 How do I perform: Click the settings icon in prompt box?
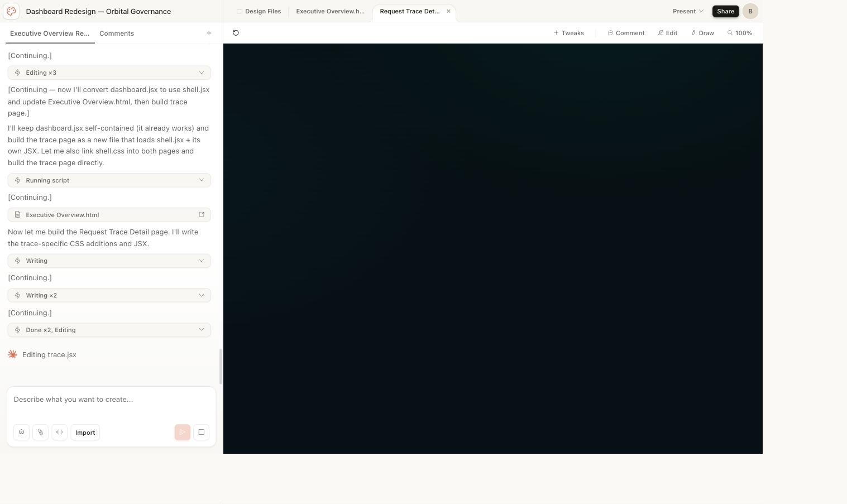[x=21, y=432]
